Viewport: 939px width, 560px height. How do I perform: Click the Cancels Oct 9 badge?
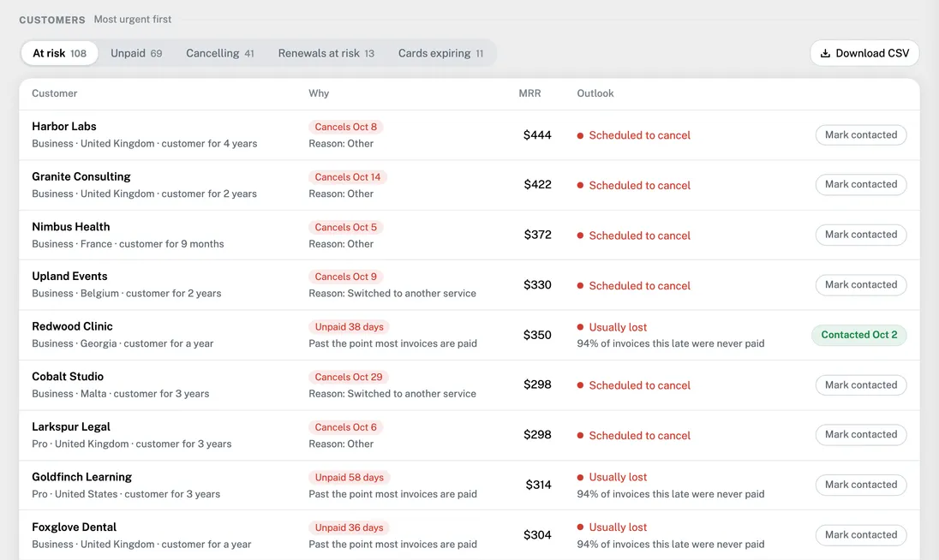345,277
